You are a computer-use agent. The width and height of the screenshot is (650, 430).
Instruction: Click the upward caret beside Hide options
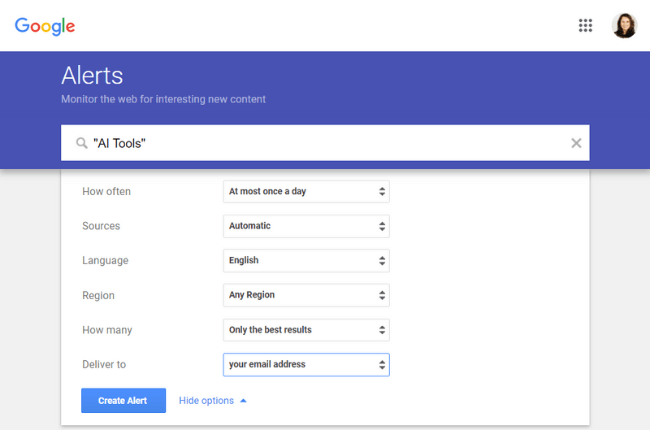point(243,401)
